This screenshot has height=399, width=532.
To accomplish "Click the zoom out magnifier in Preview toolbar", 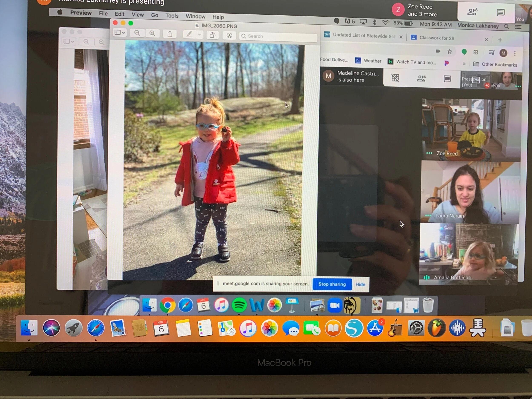I will click(137, 33).
